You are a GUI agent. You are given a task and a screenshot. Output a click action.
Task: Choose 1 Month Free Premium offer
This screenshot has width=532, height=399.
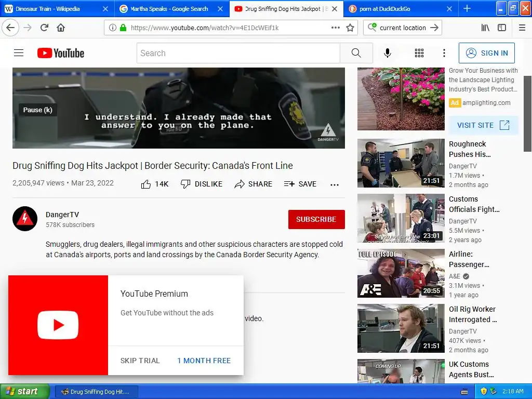tap(204, 361)
